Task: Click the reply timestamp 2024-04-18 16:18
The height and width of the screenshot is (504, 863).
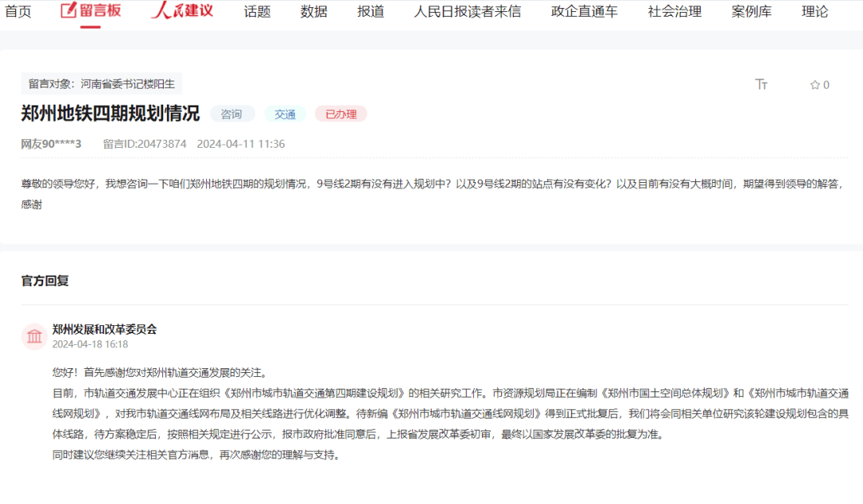Action: 90,344
